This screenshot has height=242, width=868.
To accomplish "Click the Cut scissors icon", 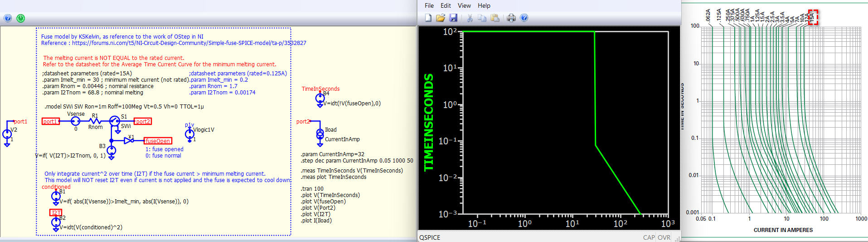I will 470,18.
